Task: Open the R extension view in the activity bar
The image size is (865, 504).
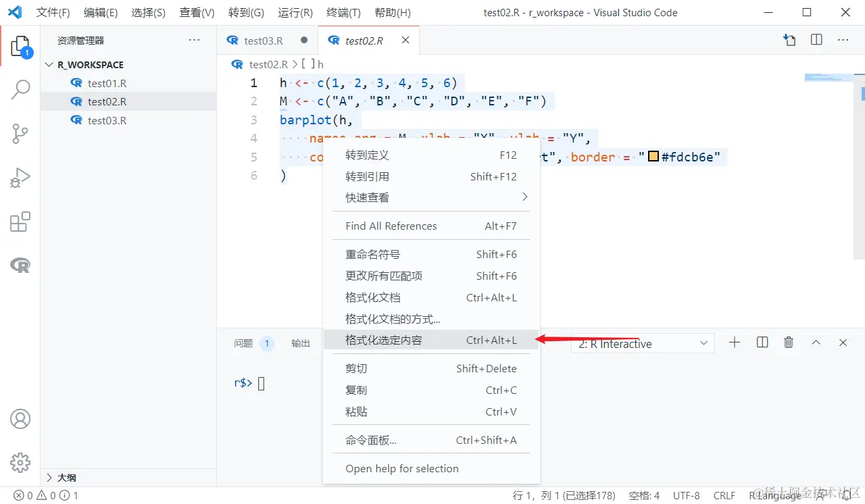Action: (x=20, y=266)
